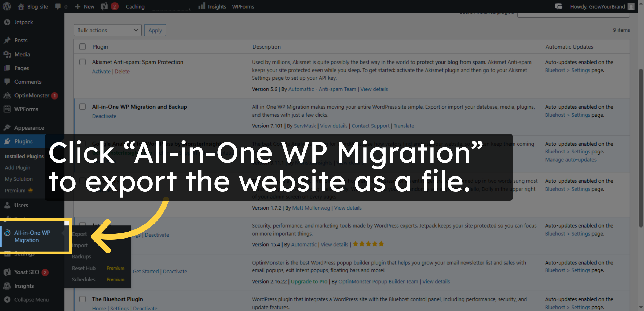Open the Bulk actions dropdown
The width and height of the screenshot is (644, 311).
pos(107,30)
